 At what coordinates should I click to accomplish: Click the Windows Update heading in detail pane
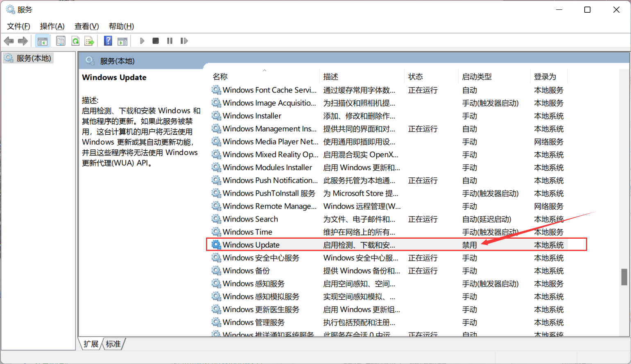(x=114, y=77)
